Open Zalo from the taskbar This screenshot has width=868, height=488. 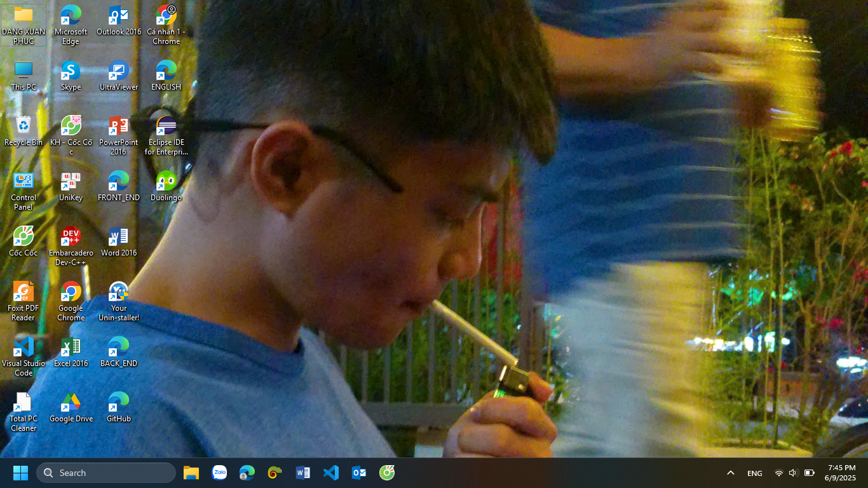pos(219,473)
